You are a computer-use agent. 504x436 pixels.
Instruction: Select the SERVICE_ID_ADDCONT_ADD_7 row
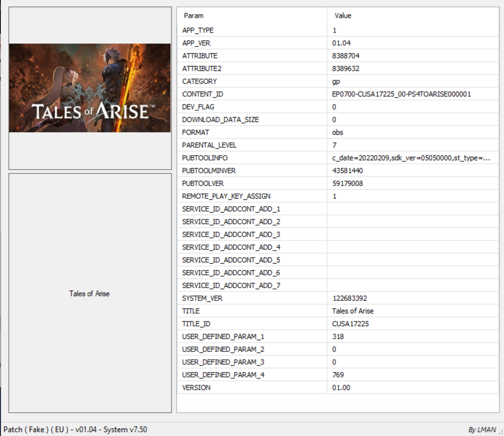(x=338, y=285)
